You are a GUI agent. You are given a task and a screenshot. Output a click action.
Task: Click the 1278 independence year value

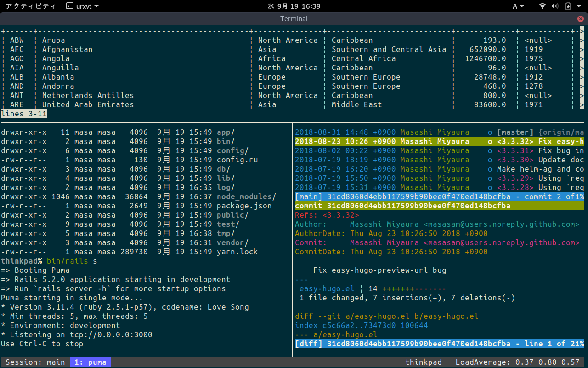point(534,86)
